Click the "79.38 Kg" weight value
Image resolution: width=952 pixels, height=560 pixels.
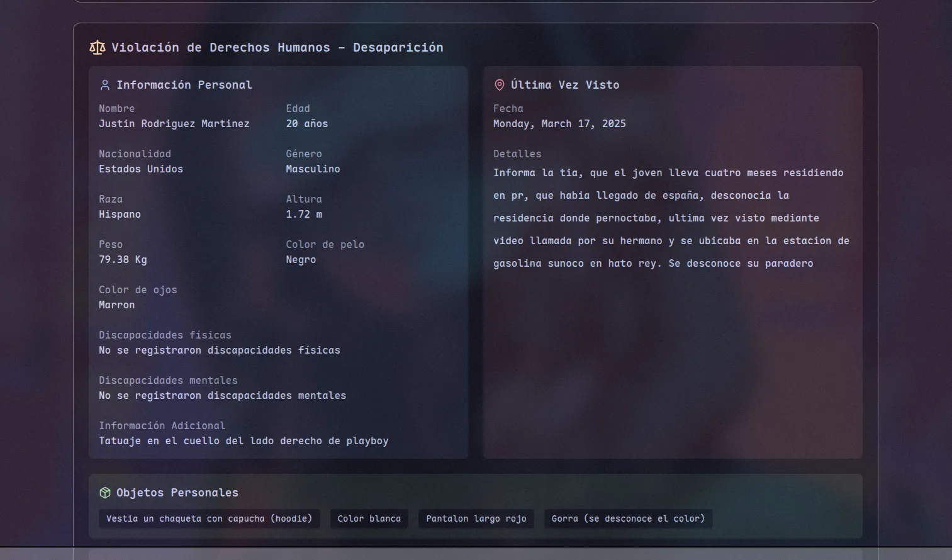coord(123,260)
